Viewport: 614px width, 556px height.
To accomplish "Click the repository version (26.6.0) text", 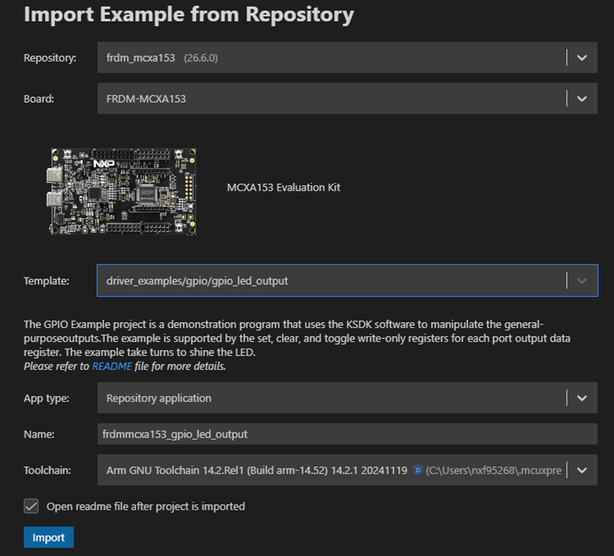I will (x=201, y=58).
